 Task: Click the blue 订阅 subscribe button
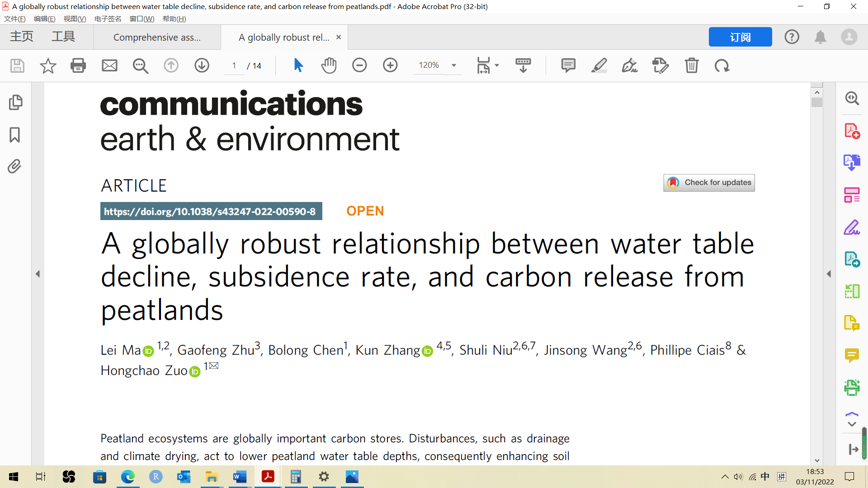point(740,37)
